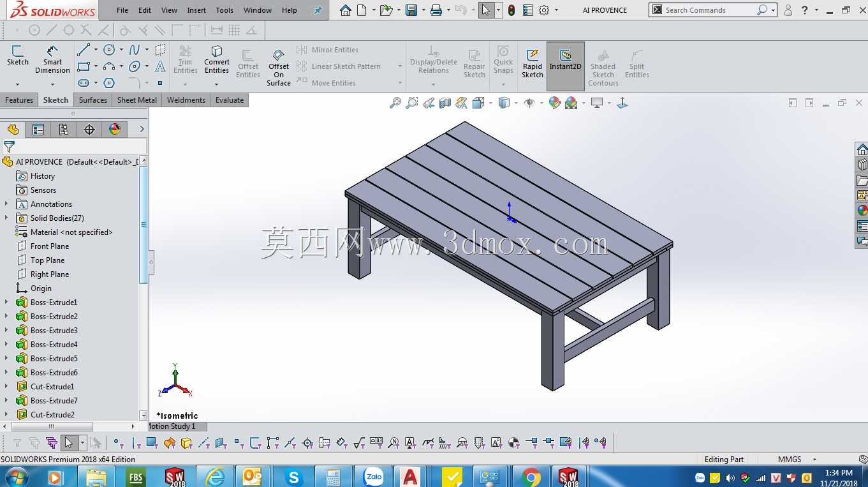Viewport: 868px width, 487px height.
Task: Open the Design Library task pane icon
Action: pos(862,165)
